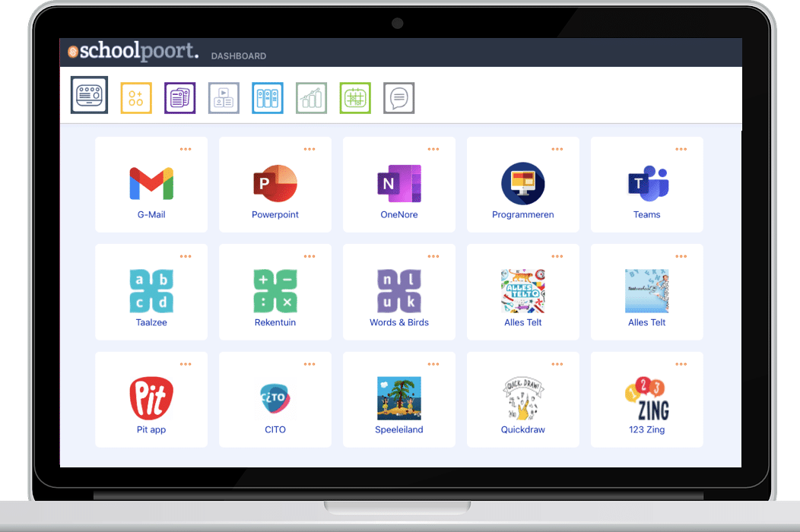The height and width of the screenshot is (532, 800).
Task: Click the Programmeren text label
Action: click(523, 215)
